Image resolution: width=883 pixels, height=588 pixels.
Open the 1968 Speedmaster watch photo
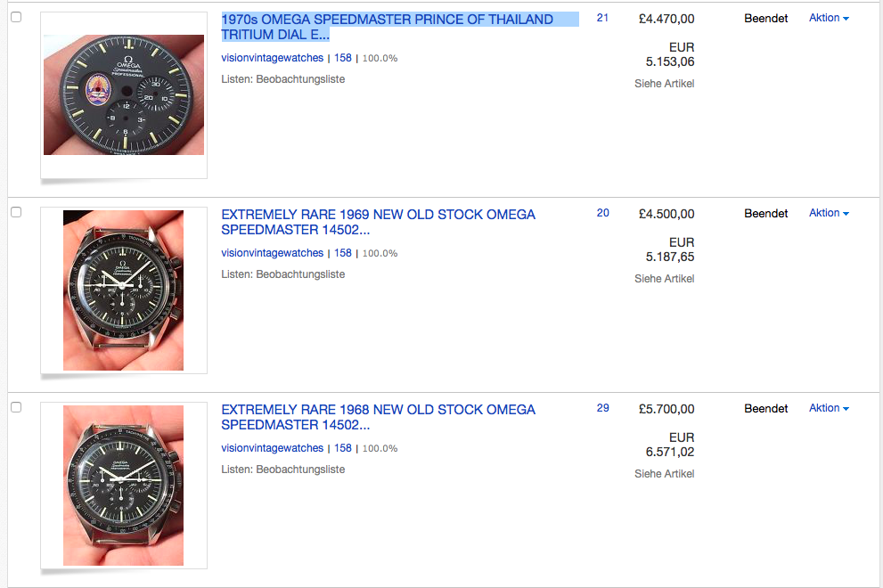point(124,486)
